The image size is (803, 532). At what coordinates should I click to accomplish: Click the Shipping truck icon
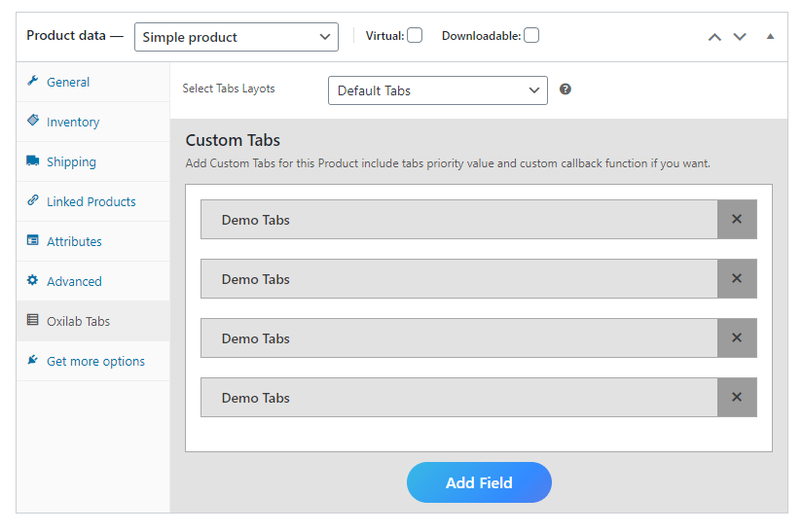[33, 160]
